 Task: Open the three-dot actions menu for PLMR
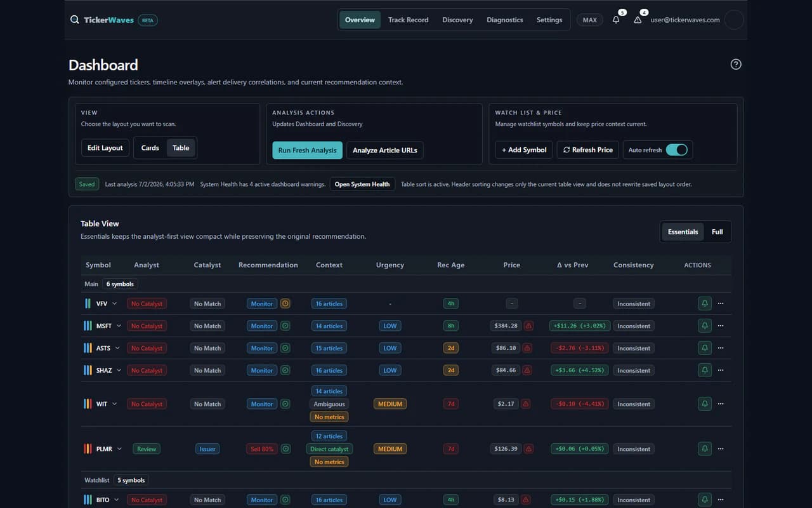click(x=721, y=449)
